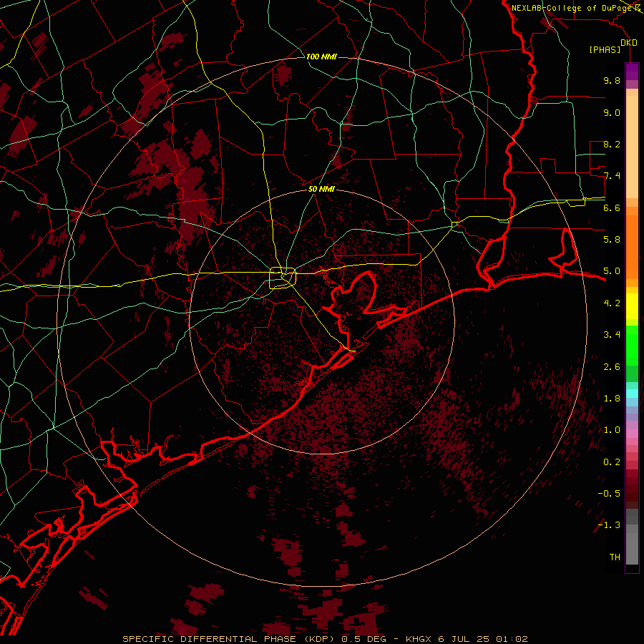Click the Specific Differential Phase caption at bottom
The height and width of the screenshot is (644, 644).
(x=325, y=639)
